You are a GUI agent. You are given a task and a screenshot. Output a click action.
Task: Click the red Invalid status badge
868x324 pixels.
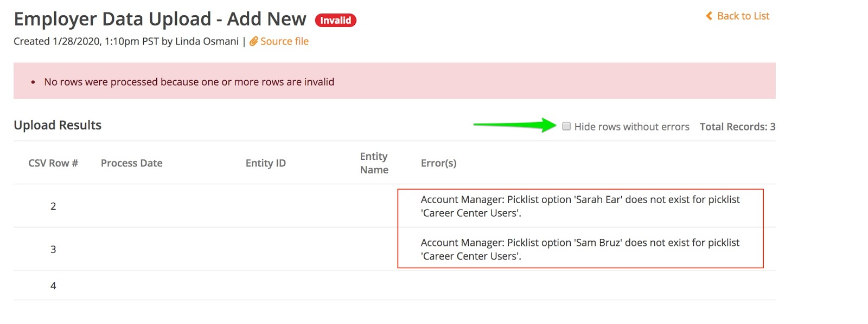coord(335,21)
